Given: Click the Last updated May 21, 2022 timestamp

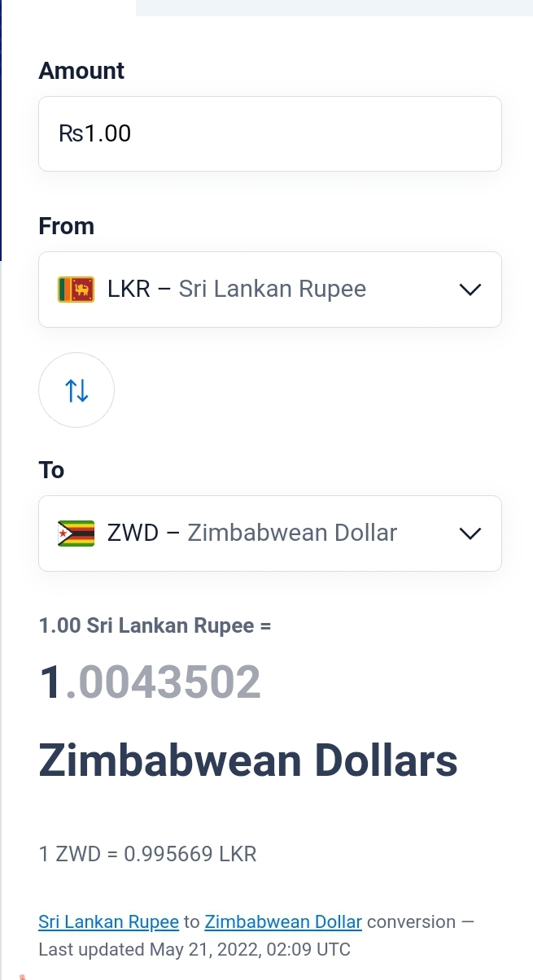Looking at the screenshot, I should pyautogui.click(x=194, y=950).
